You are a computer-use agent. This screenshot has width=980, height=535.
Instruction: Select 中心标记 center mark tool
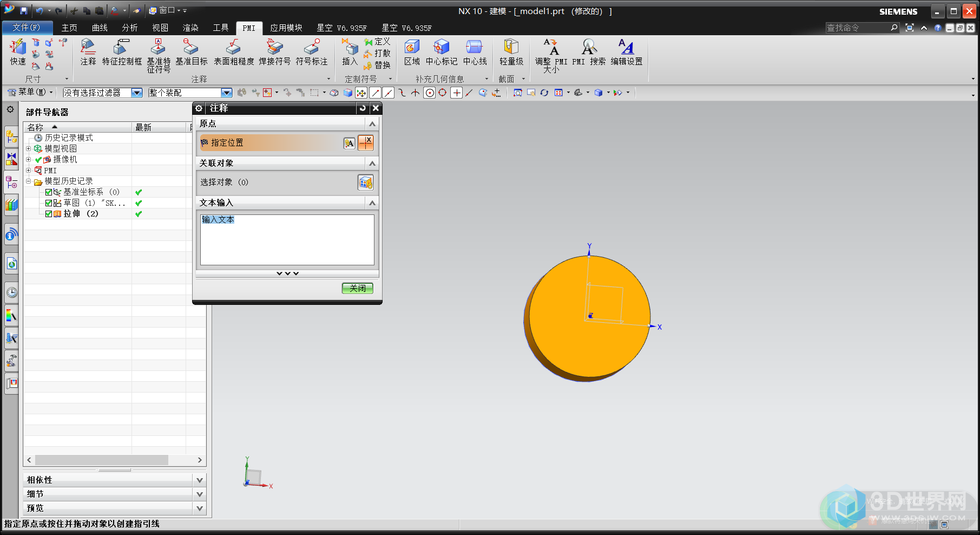(442, 52)
